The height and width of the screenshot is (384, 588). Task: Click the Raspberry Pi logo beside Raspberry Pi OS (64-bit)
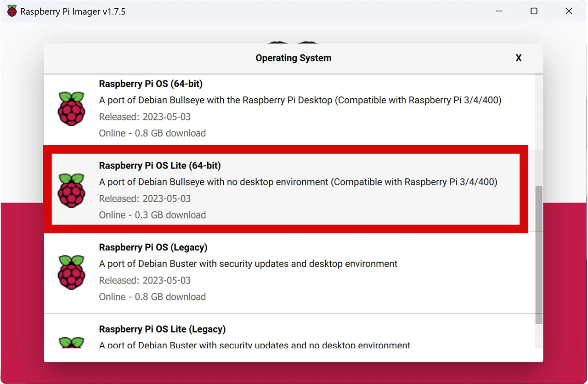pyautogui.click(x=71, y=108)
